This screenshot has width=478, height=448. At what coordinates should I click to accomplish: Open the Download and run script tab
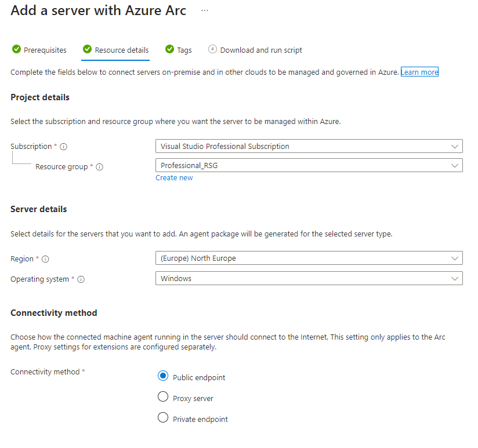tap(260, 50)
